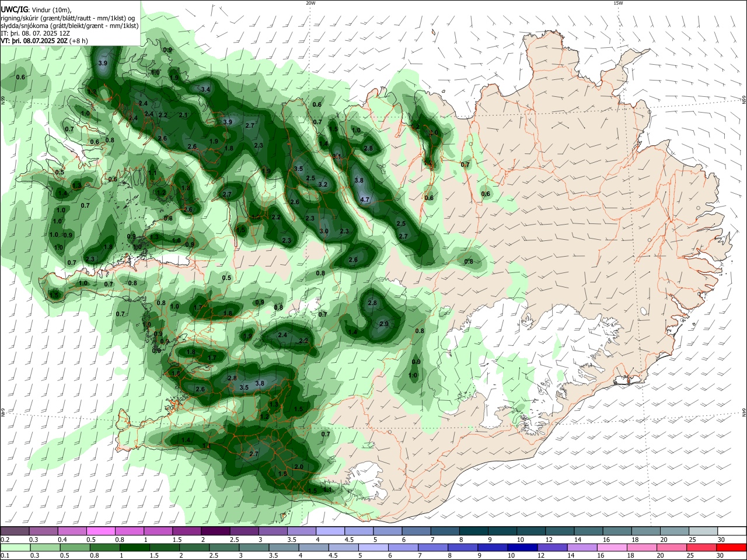Image resolution: width=747 pixels, height=560 pixels.
Task: Click the '0.2' label in the upper legend row
Action: (x=5, y=540)
